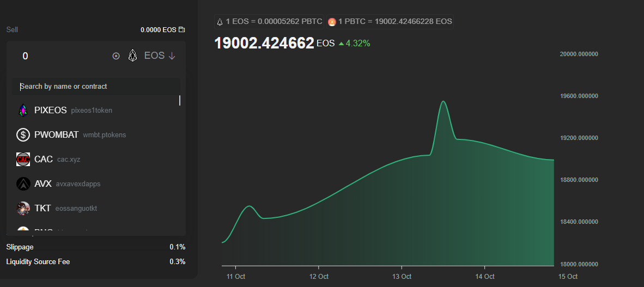Select PWOMBAT token from the list
This screenshot has width=644, height=287.
(x=96, y=135)
